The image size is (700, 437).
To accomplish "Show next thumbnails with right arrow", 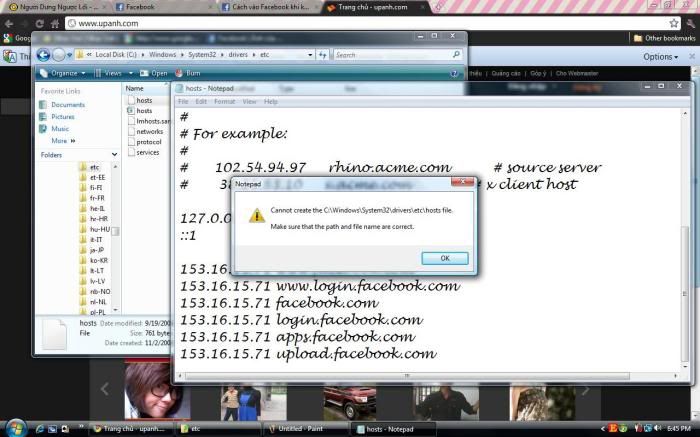I will [x=585, y=391].
